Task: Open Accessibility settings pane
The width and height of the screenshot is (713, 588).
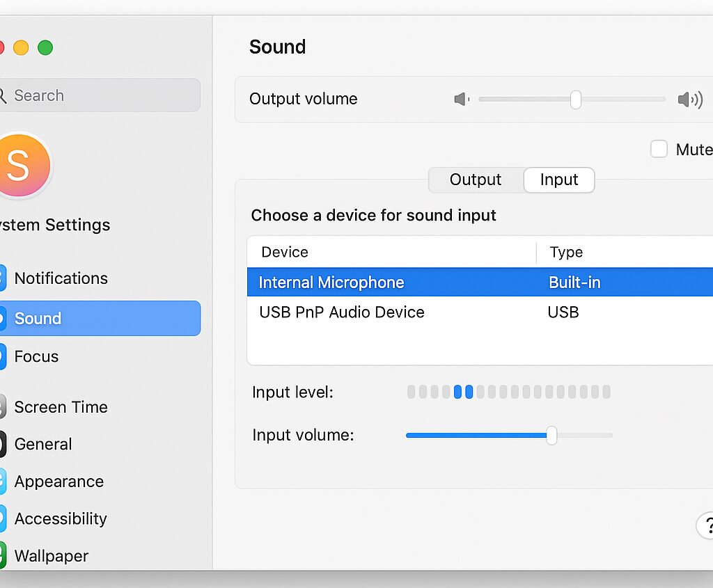Action: (61, 518)
